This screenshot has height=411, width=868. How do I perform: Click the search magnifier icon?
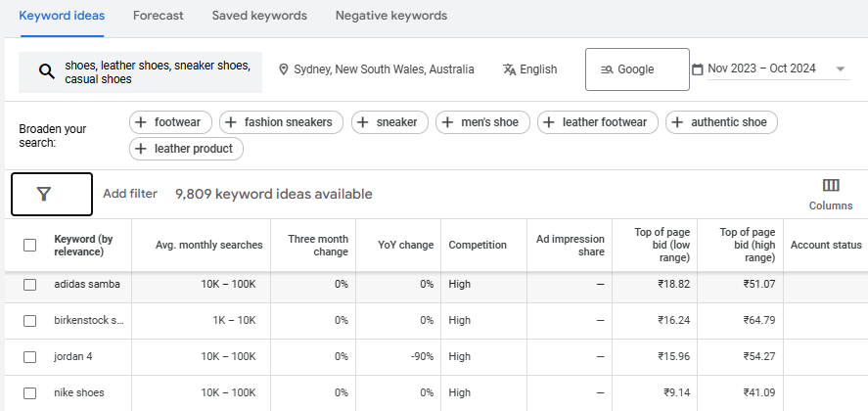pos(46,71)
